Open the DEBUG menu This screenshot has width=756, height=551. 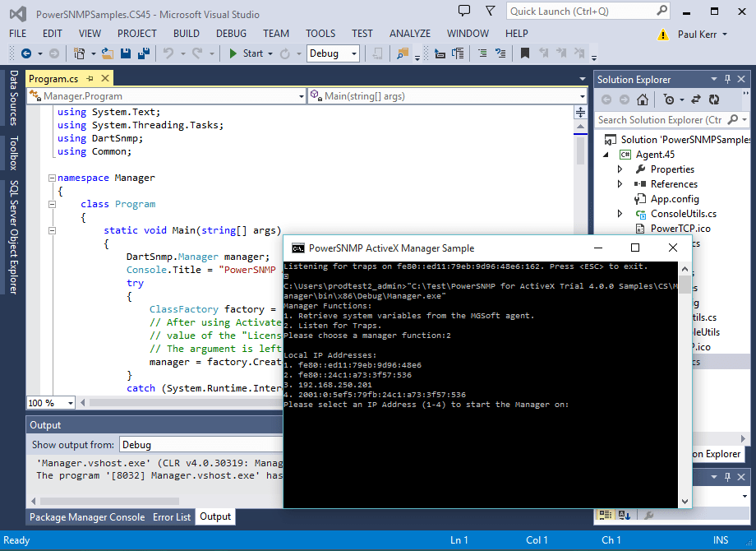[231, 33]
